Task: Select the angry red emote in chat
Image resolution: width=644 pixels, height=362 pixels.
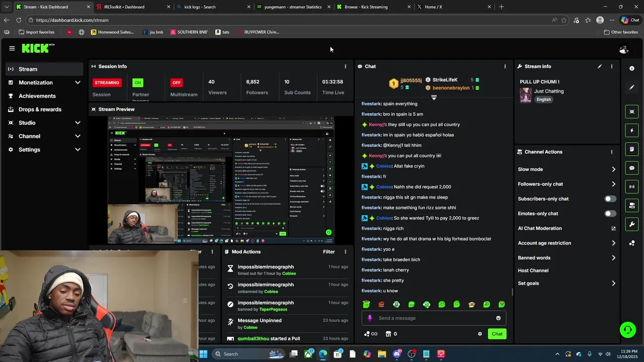Action: point(381,304)
